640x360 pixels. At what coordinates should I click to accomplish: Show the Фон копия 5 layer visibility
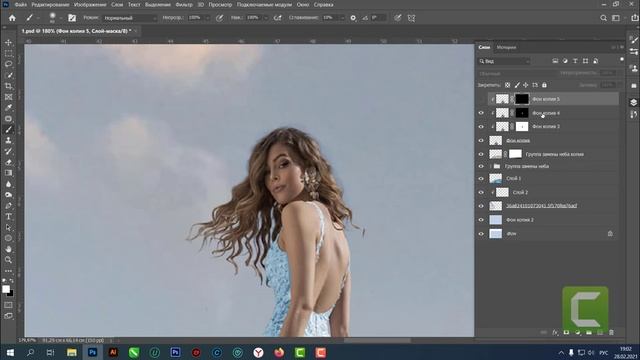[x=481, y=99]
